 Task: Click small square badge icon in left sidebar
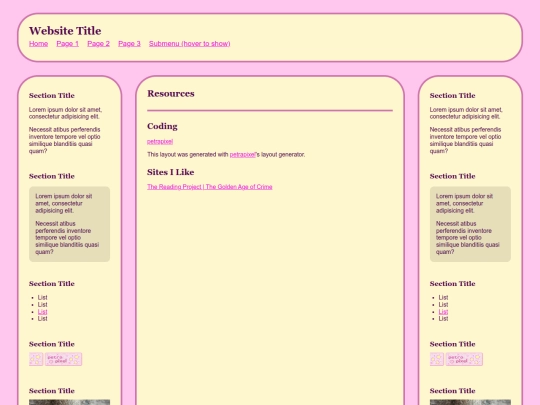point(36,359)
